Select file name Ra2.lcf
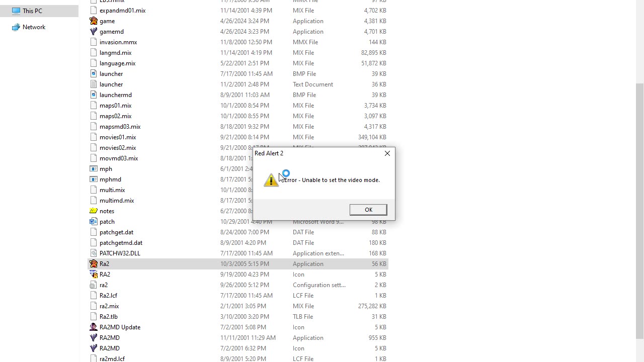The width and height of the screenshot is (644, 362). [x=108, y=296]
